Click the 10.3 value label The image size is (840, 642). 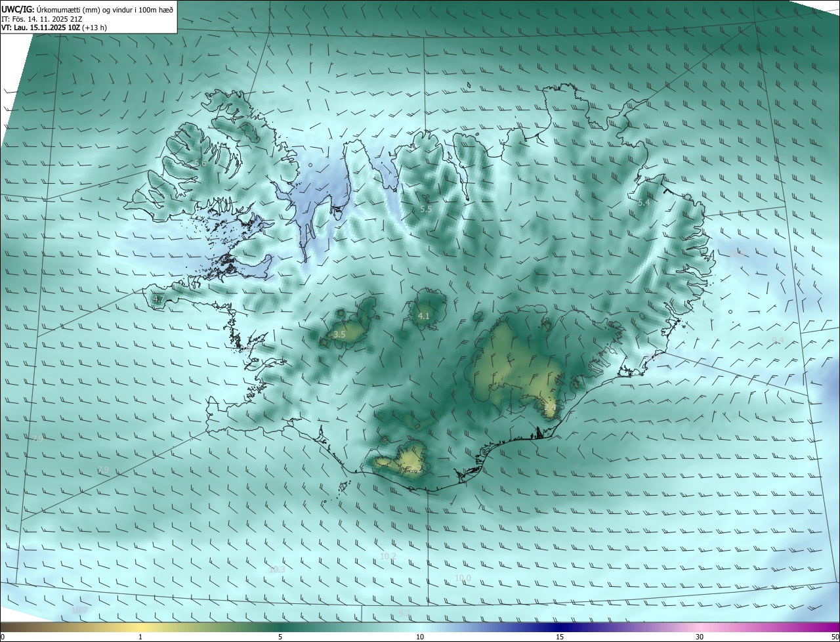(x=278, y=569)
